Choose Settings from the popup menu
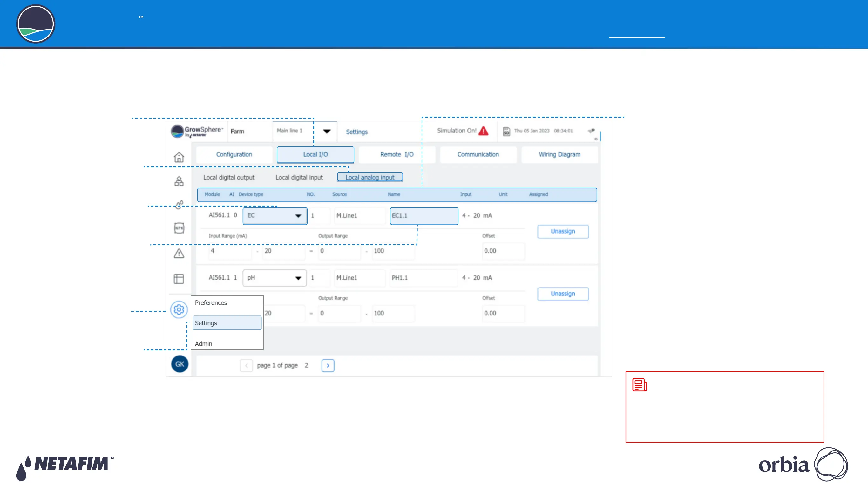Viewport: 868px width, 488px height. tap(227, 323)
